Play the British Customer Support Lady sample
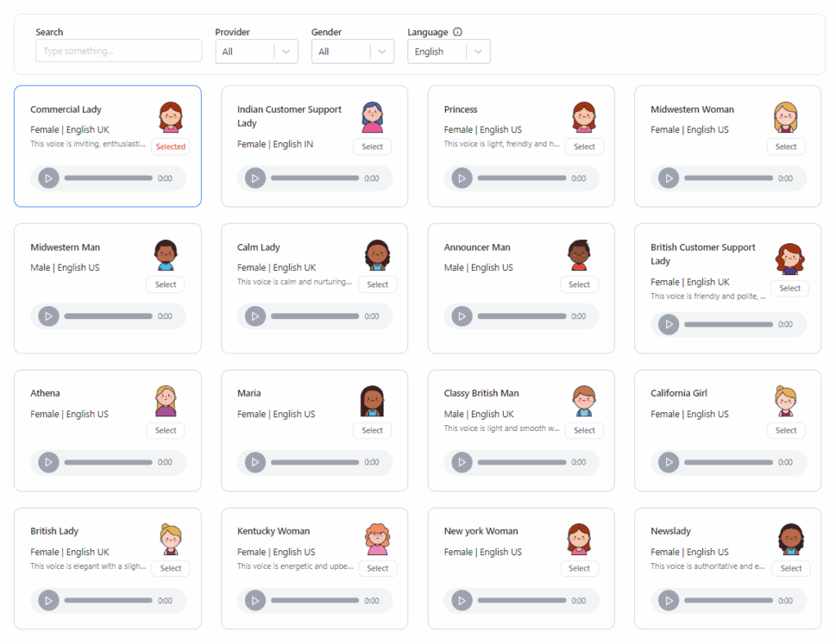 [x=669, y=324]
